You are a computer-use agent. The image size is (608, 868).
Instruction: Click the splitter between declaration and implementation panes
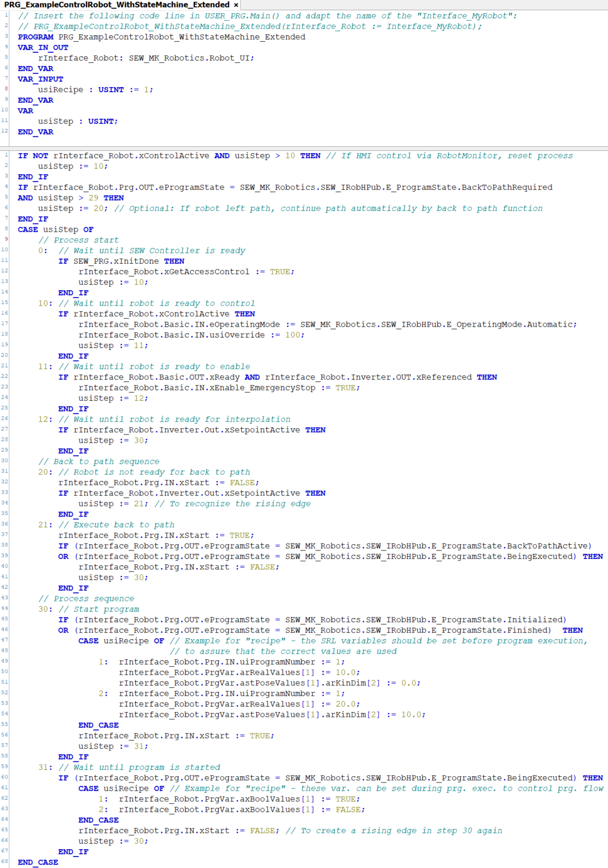click(304, 148)
